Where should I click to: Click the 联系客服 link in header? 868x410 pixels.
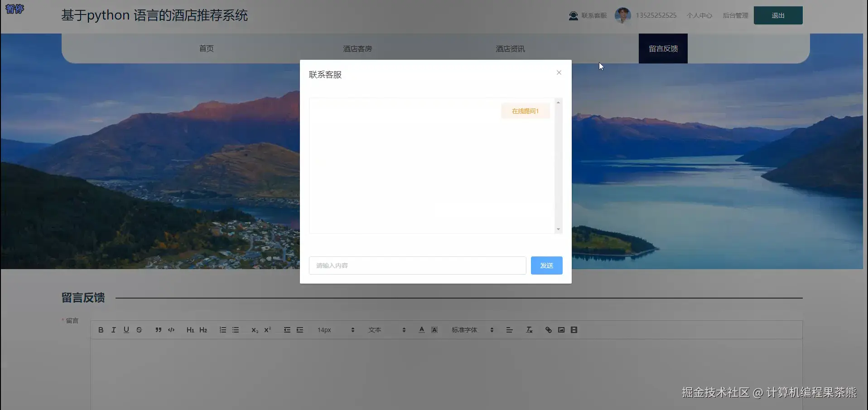[x=594, y=15]
